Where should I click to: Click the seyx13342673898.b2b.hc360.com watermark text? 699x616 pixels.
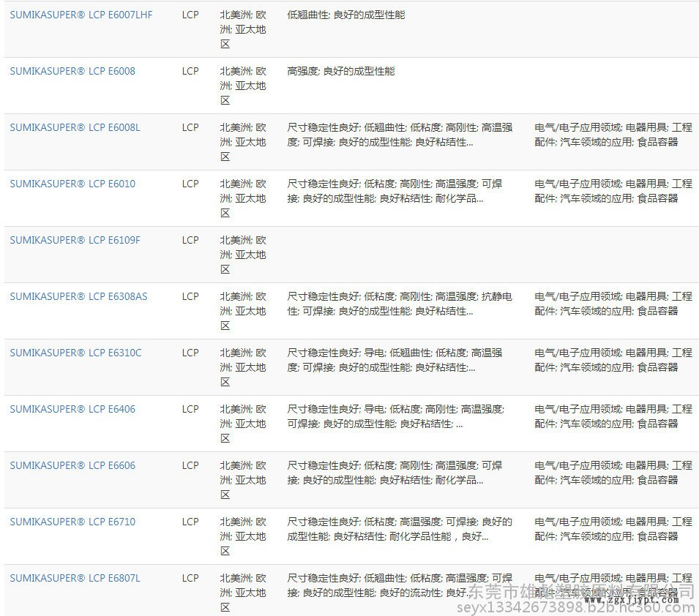coord(575,607)
